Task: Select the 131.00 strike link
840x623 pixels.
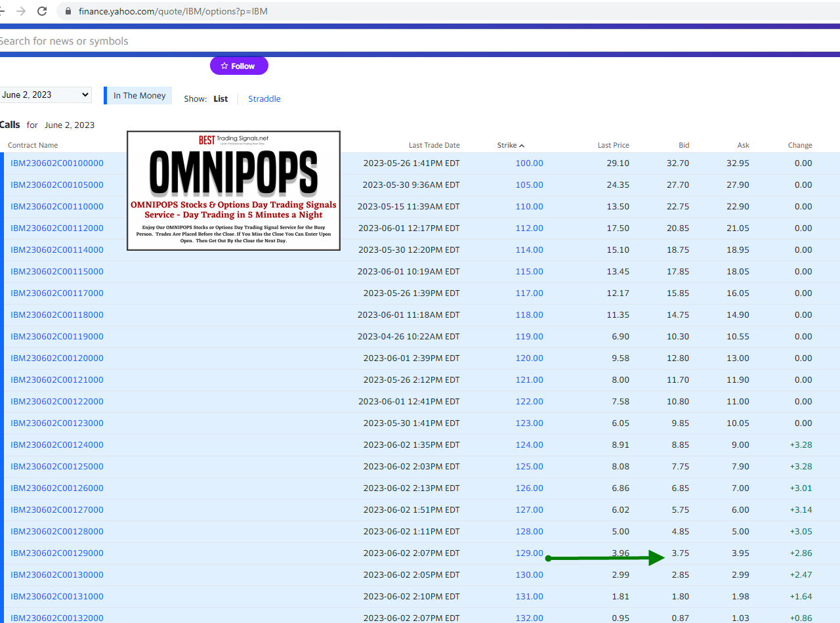Action: coord(530,597)
